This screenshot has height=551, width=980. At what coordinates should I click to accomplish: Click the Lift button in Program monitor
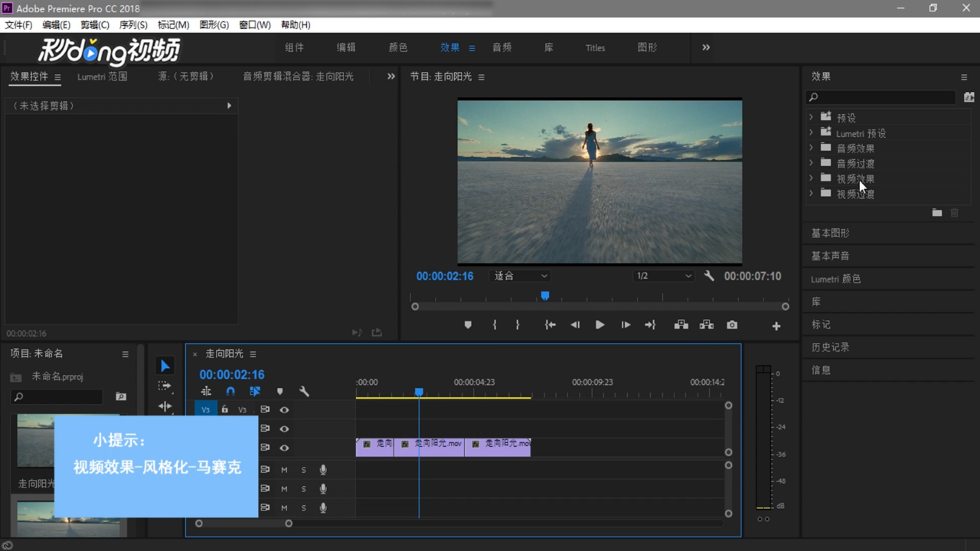click(x=681, y=325)
